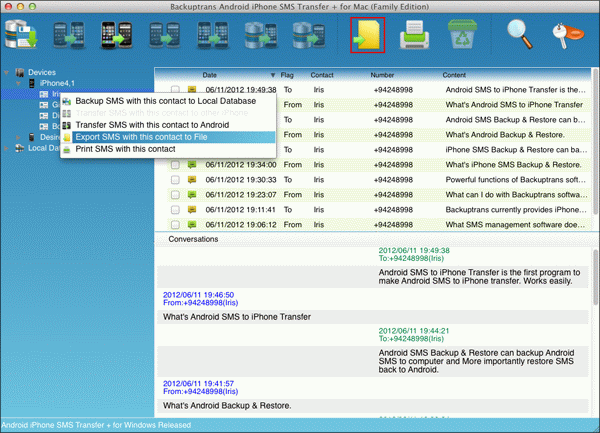Click the Backup SMS to local database toolbar icon

[x=21, y=35]
